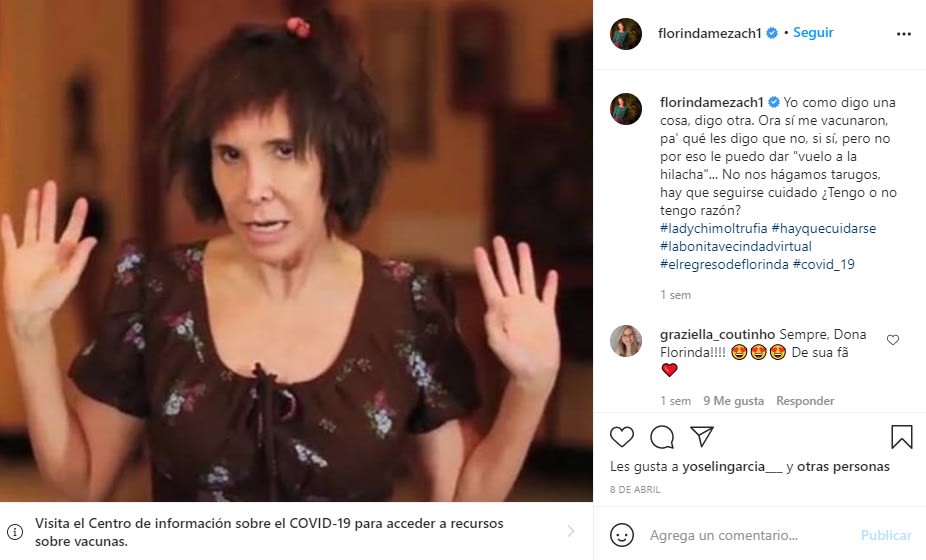Open the three-dot more options menu
926x560 pixels.
[904, 34]
